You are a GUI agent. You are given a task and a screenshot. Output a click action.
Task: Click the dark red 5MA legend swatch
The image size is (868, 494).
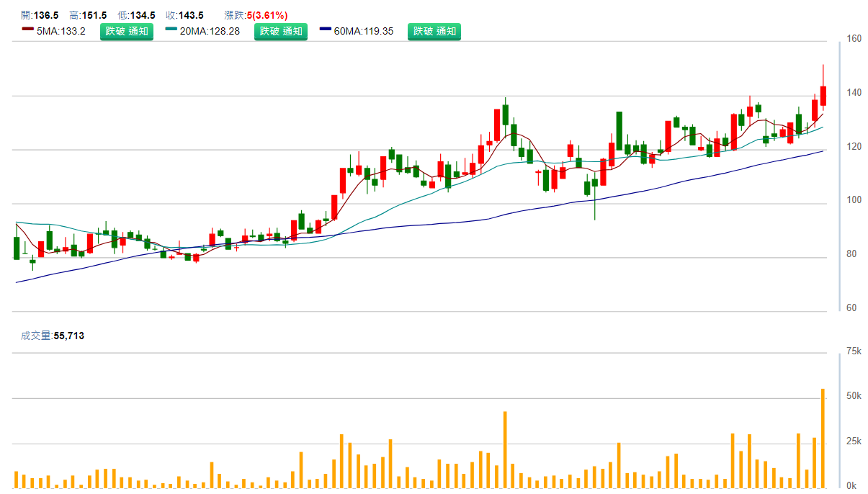pyautogui.click(x=28, y=31)
